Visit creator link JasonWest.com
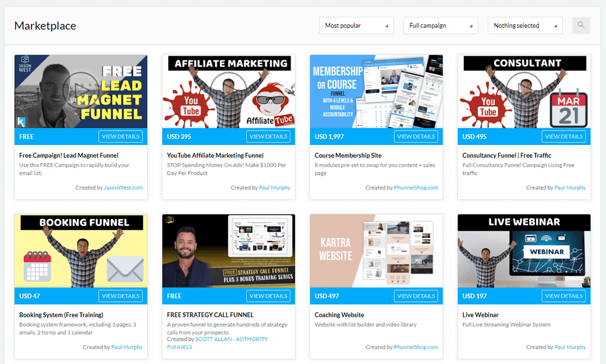 (123, 188)
